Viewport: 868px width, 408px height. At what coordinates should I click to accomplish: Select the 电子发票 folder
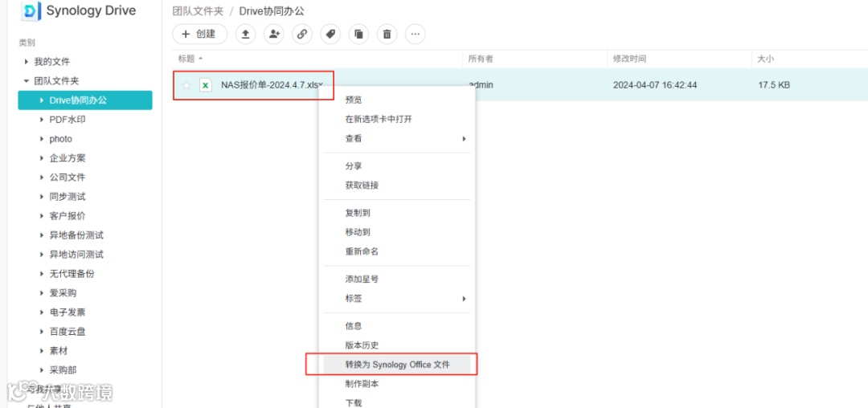(68, 312)
